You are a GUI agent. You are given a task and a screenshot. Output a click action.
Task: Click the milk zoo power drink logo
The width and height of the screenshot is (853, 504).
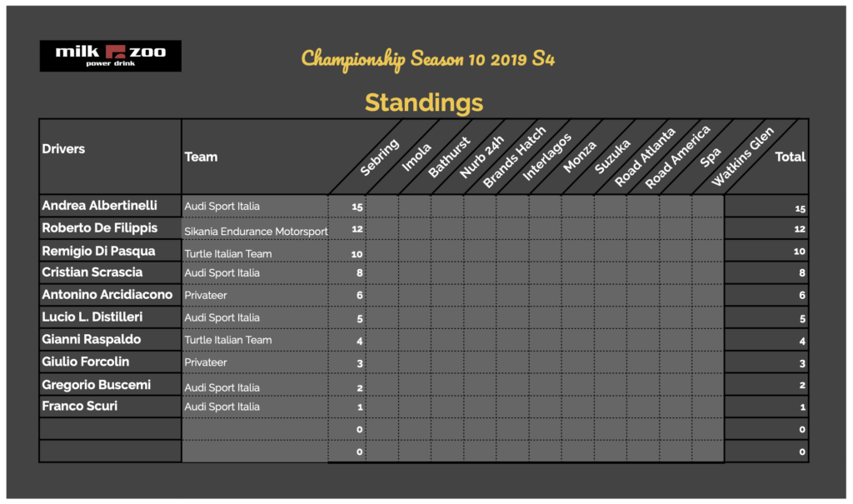(111, 56)
